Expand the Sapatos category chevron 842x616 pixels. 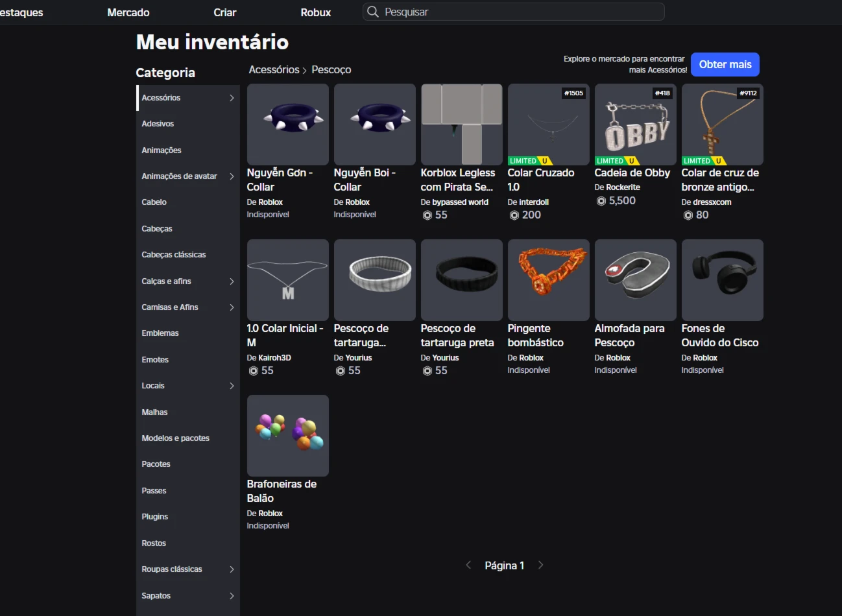click(232, 596)
